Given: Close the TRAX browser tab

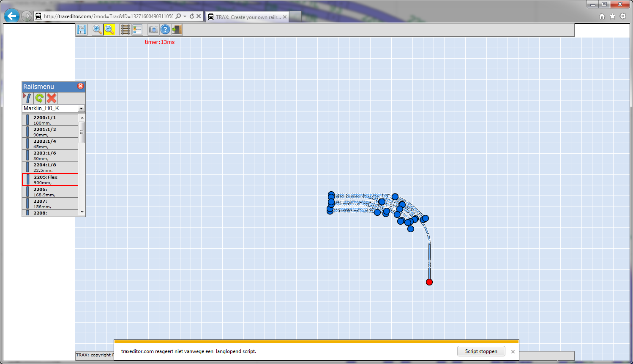Looking at the screenshot, I should [285, 17].
